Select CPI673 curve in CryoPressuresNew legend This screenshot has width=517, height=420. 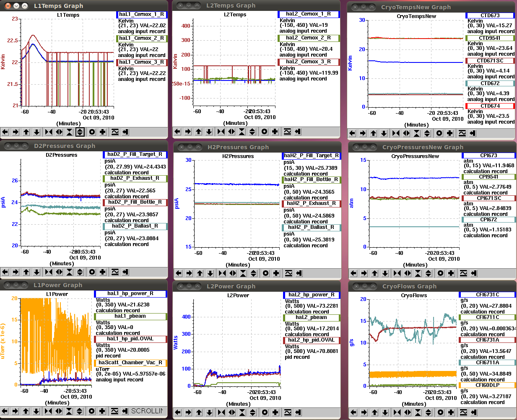coord(488,156)
